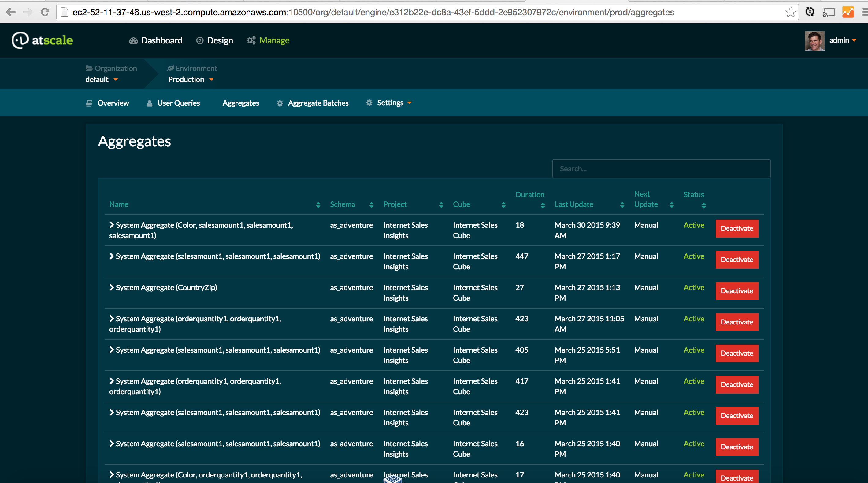This screenshot has width=868, height=483.
Task: Sort table by Duration column arrows
Action: 542,205
